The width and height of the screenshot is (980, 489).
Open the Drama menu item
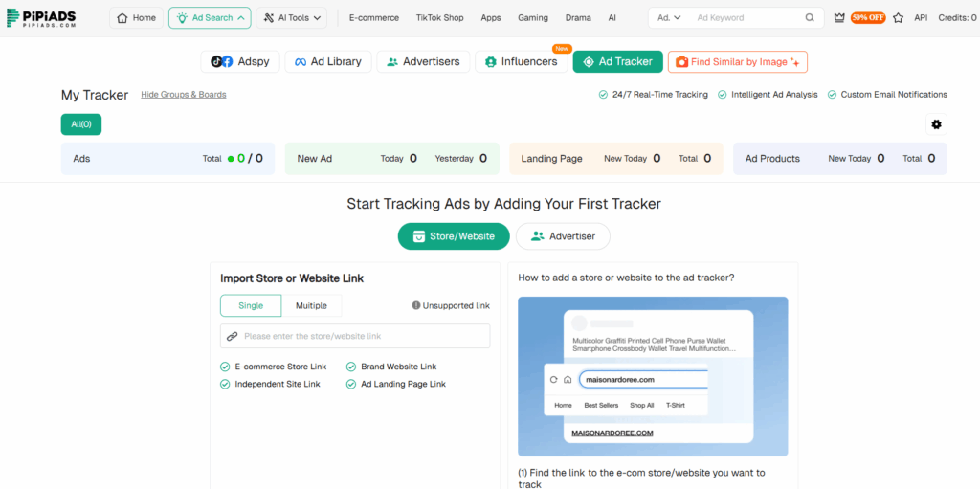pyautogui.click(x=578, y=18)
